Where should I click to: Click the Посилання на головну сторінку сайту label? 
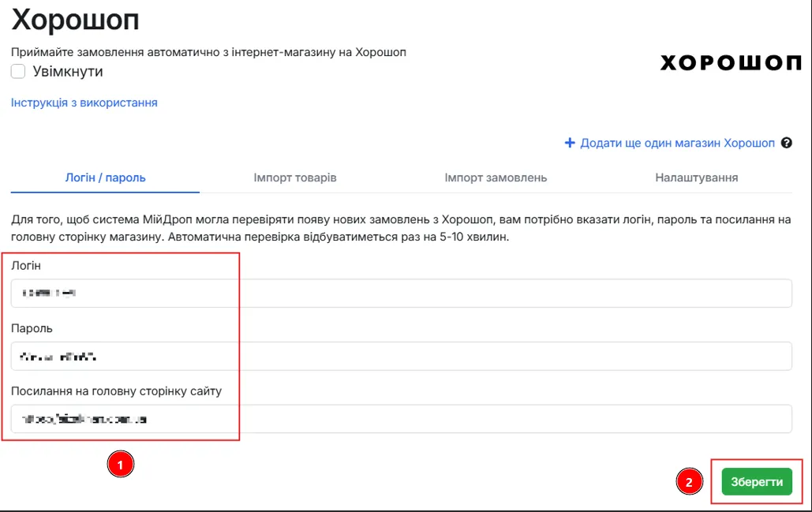point(116,391)
